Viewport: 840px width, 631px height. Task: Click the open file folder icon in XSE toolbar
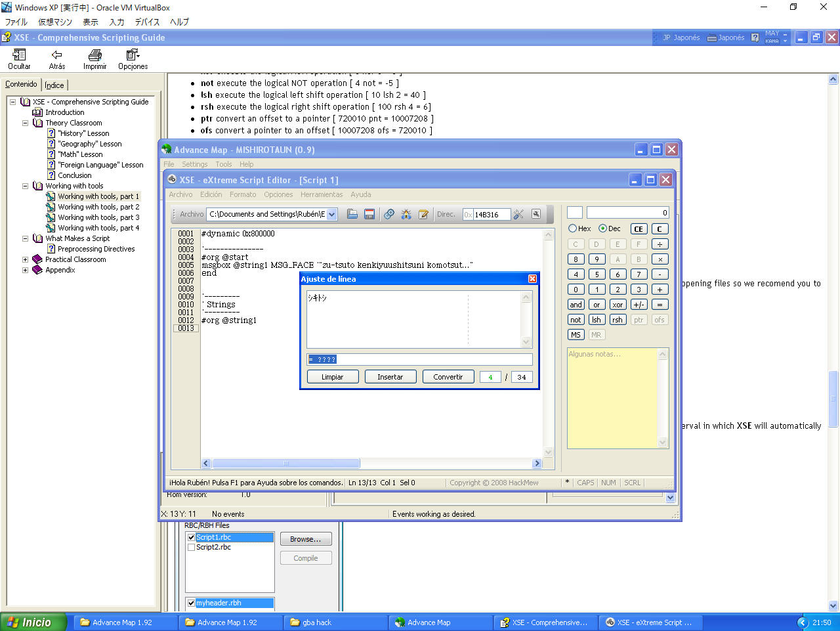coord(352,214)
